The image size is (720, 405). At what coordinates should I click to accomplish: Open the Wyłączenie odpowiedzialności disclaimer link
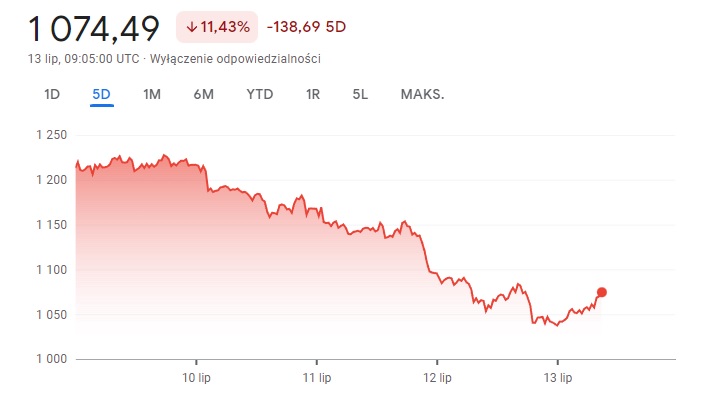click(236, 59)
